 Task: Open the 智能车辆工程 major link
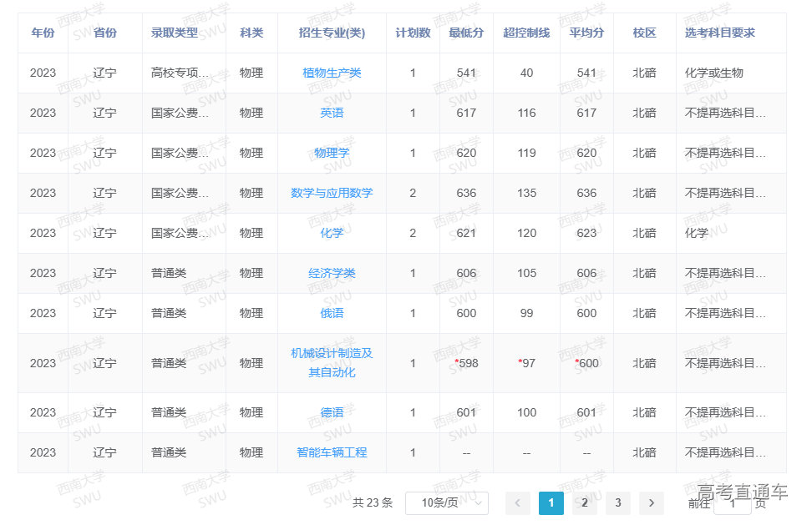pyautogui.click(x=332, y=452)
